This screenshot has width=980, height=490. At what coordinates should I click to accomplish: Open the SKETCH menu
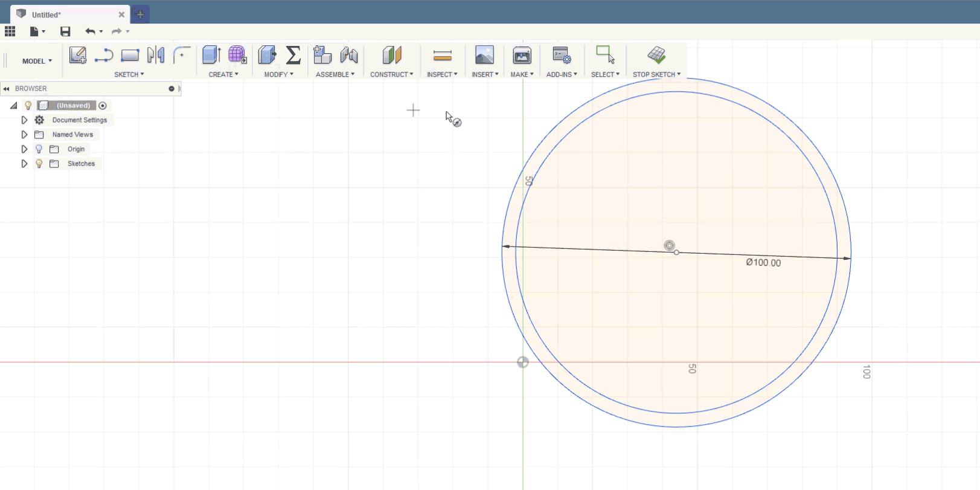[x=129, y=74]
